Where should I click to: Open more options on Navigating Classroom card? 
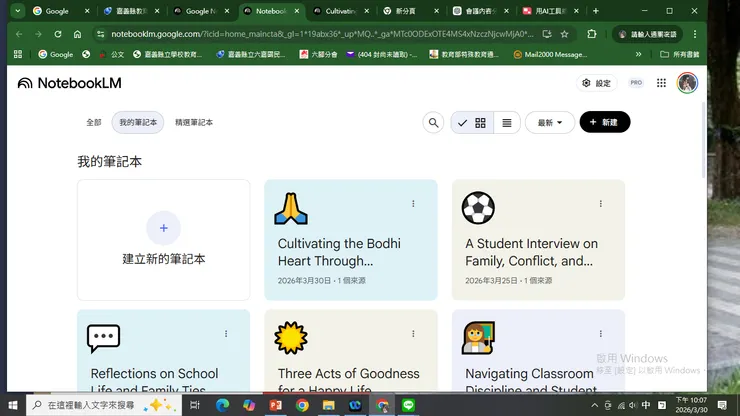[x=600, y=334]
